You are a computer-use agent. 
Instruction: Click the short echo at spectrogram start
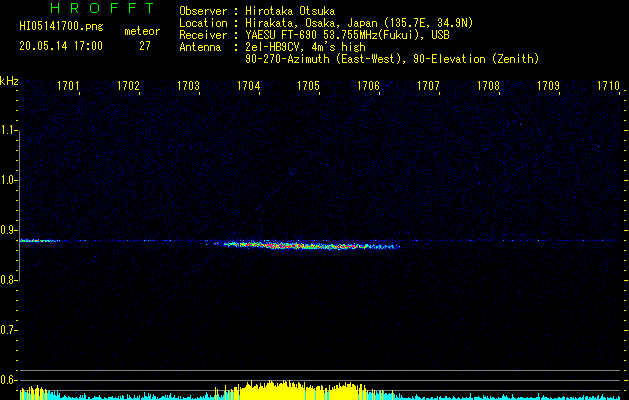pyautogui.click(x=39, y=241)
